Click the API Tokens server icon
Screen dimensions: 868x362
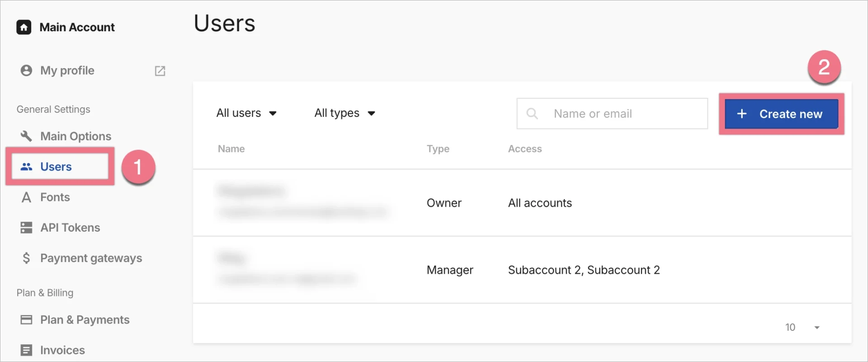coord(27,228)
